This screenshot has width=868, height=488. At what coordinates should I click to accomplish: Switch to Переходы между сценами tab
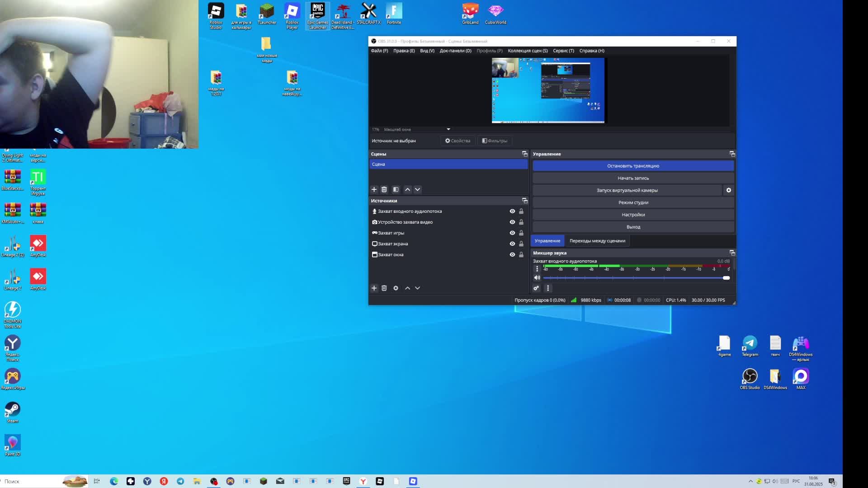coord(597,241)
